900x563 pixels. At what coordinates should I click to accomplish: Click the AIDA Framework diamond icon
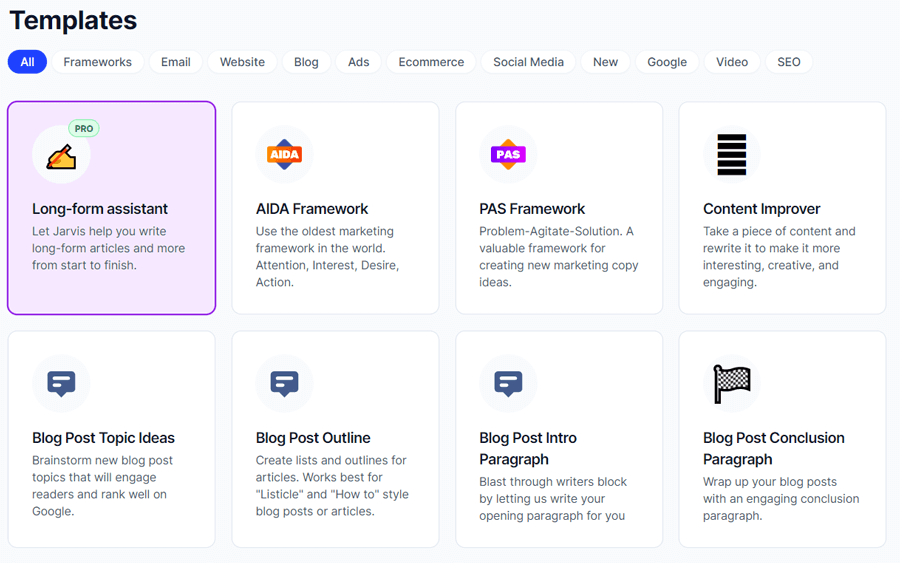click(x=285, y=154)
